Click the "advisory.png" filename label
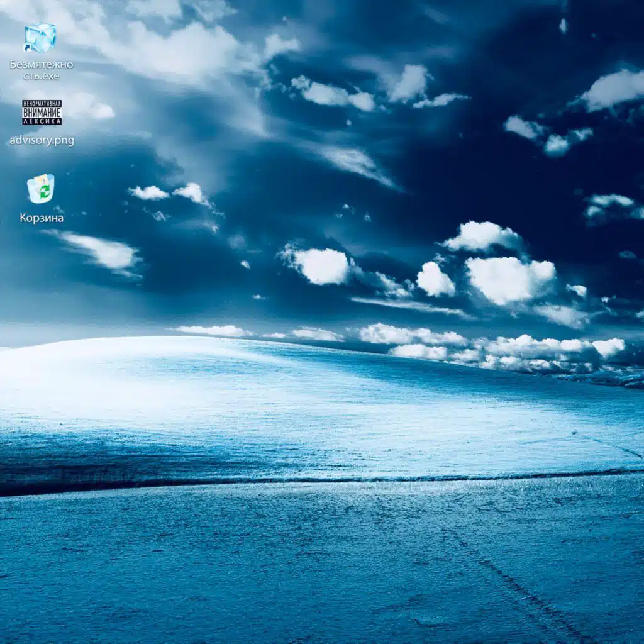644x644 pixels. point(42,140)
